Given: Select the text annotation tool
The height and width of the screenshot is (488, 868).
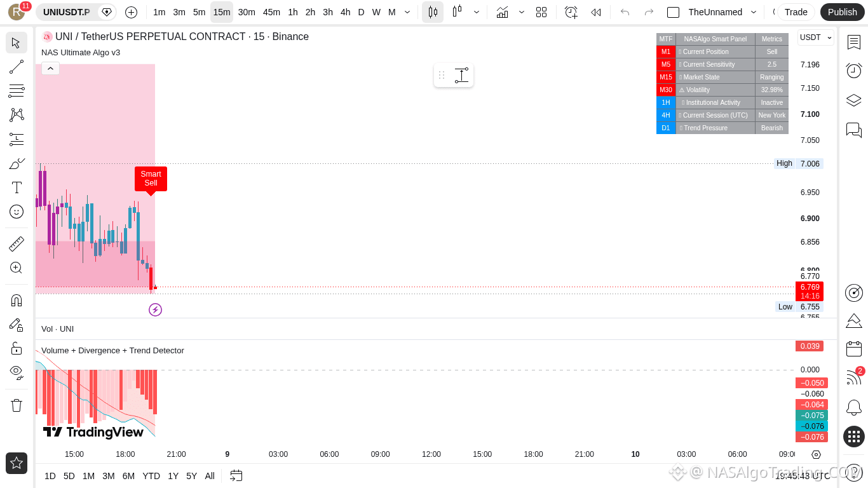Looking at the screenshot, I should point(17,187).
